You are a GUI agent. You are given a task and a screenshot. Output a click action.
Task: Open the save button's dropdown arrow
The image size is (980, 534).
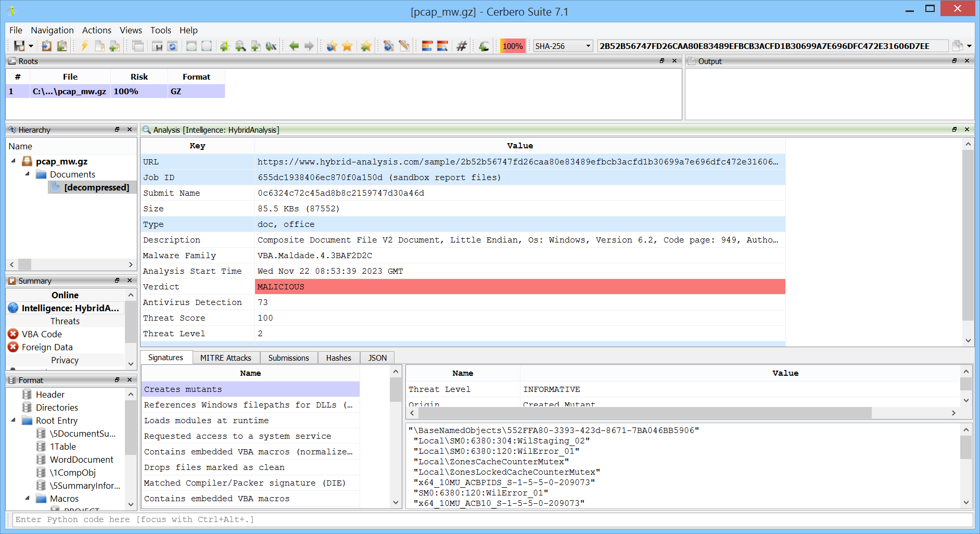[30, 46]
